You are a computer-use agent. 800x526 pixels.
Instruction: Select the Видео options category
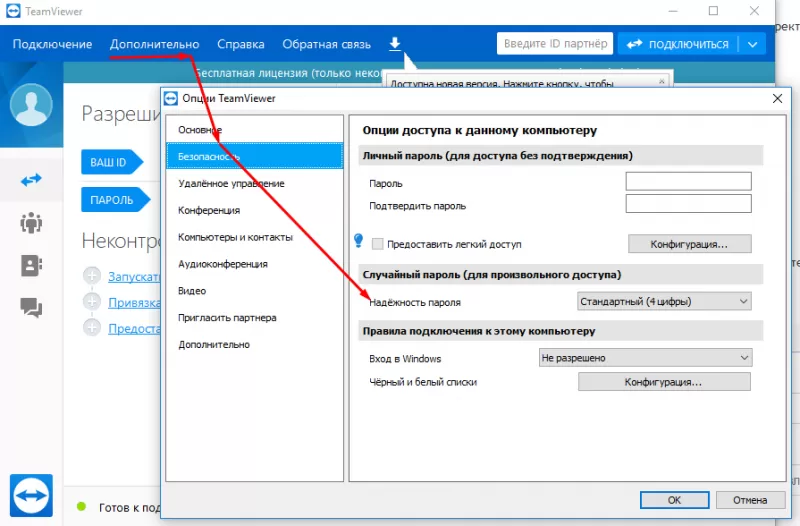(x=255, y=291)
